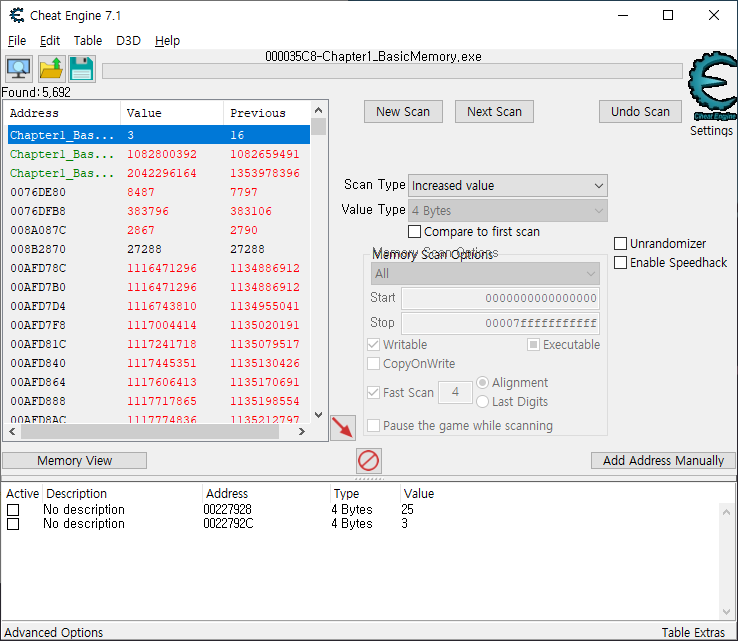Viewport: 738px width, 641px height.
Task: Enable Speedhack checkbox
Action: click(620, 263)
